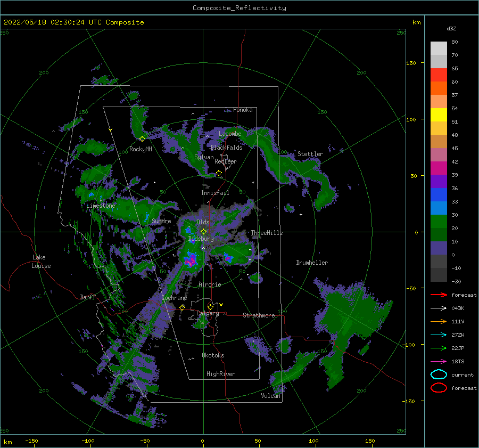
Task: Click the Calgary city label
Action: [x=208, y=313]
